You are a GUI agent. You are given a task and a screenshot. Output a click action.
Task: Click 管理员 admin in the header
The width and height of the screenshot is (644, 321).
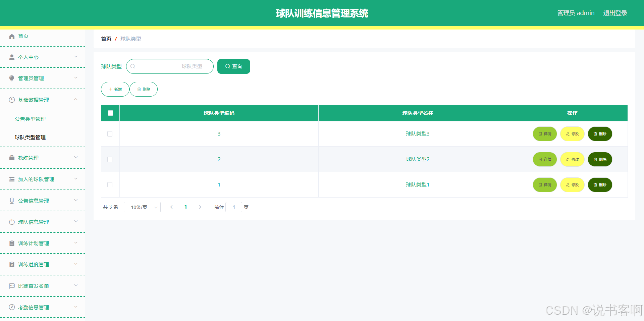click(x=576, y=13)
